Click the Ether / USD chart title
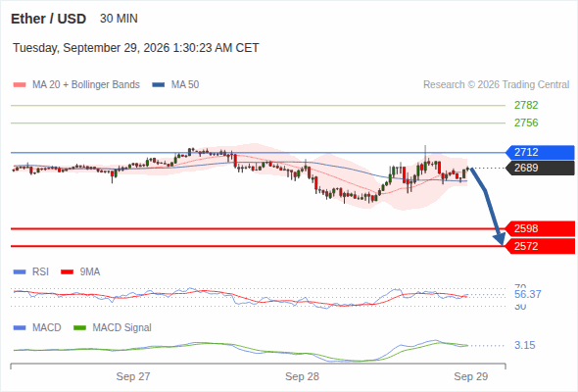Screen dimensions: 578x392 point(48,19)
